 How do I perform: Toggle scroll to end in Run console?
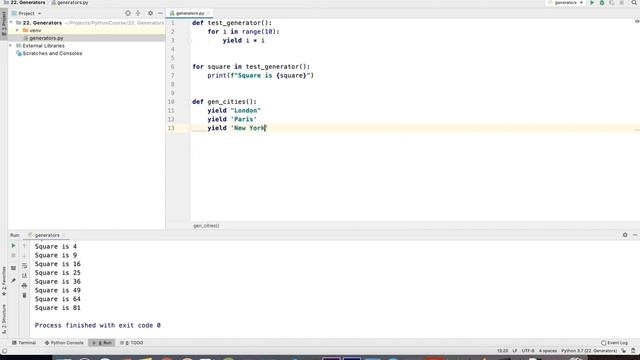point(24,276)
